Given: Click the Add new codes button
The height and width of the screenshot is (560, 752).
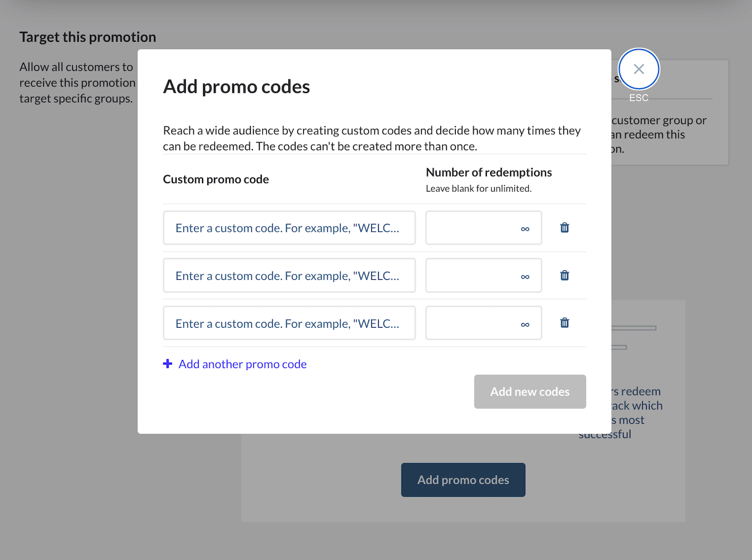Looking at the screenshot, I should pyautogui.click(x=530, y=391).
